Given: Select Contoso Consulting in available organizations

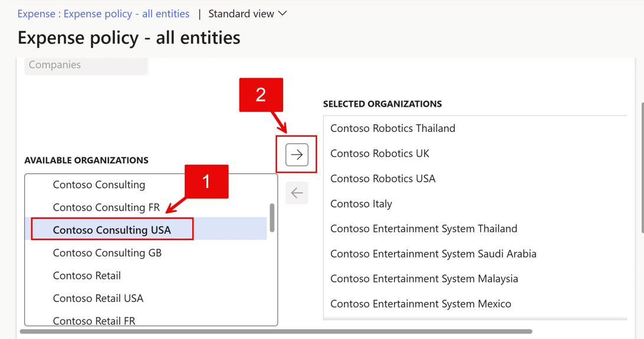Looking at the screenshot, I should click(x=99, y=185).
